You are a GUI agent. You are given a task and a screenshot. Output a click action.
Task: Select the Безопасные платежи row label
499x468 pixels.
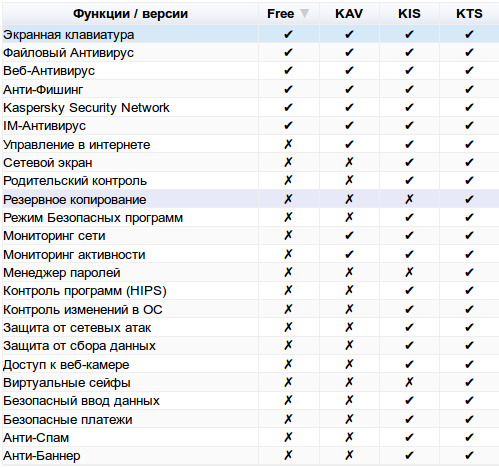tap(68, 419)
